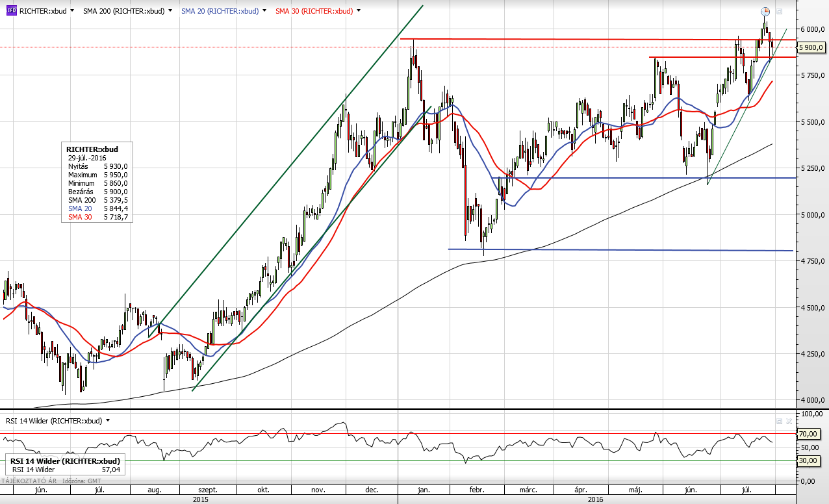Viewport: 829px width, 504px height.
Task: Open the RICHTER:xbud instrument dropdown
Action: 71,11
